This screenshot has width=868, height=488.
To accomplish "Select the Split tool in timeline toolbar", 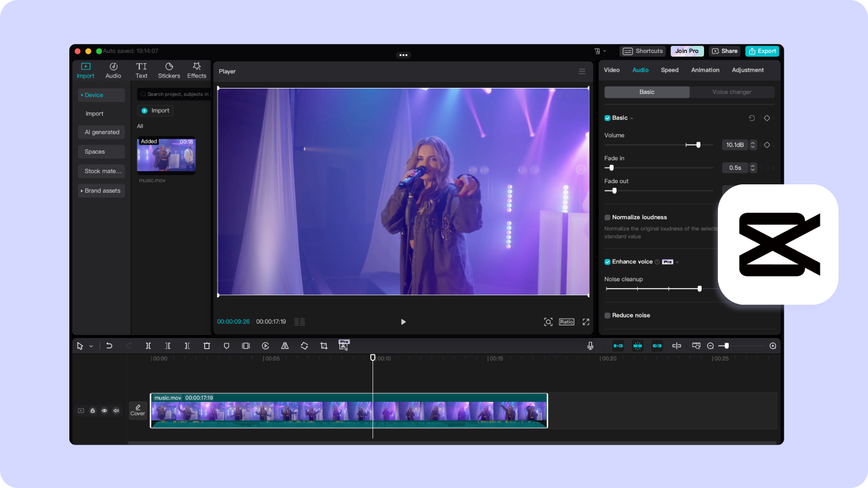I will point(148,346).
